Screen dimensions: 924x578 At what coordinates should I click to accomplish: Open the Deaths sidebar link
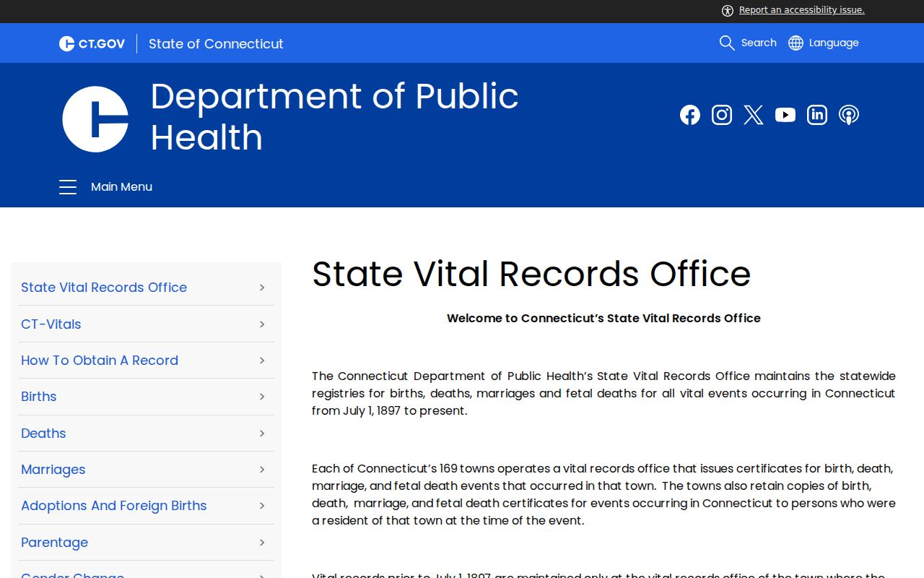(x=43, y=433)
